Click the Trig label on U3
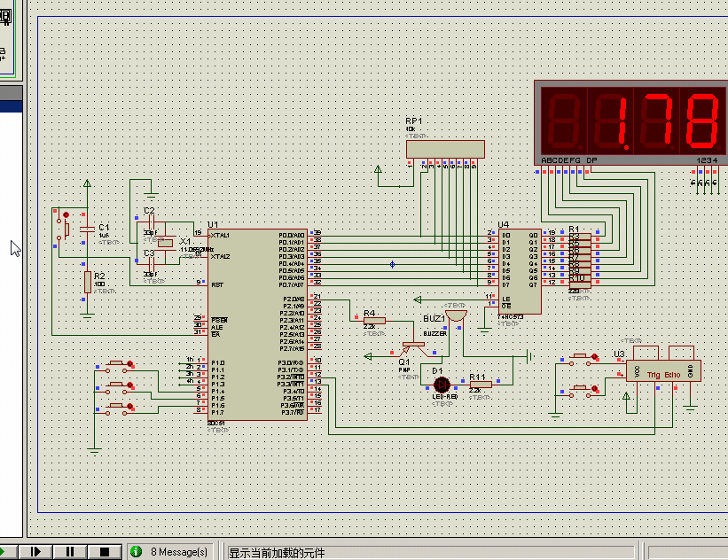 (x=654, y=375)
